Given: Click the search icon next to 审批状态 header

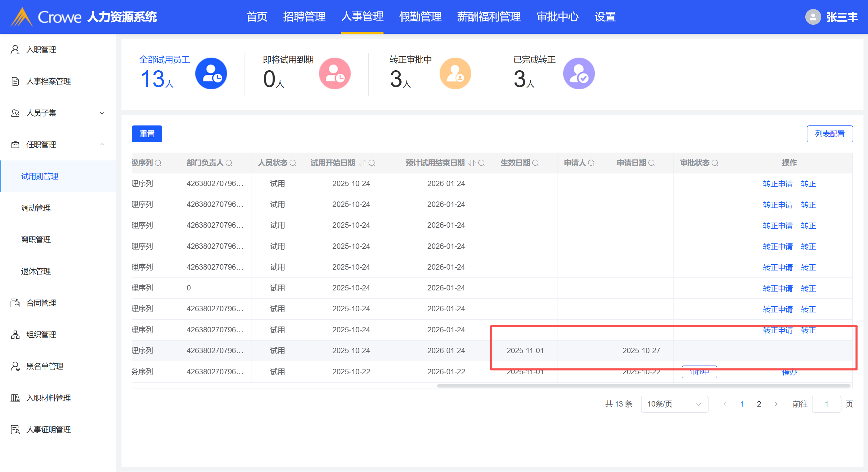Looking at the screenshot, I should click(715, 163).
